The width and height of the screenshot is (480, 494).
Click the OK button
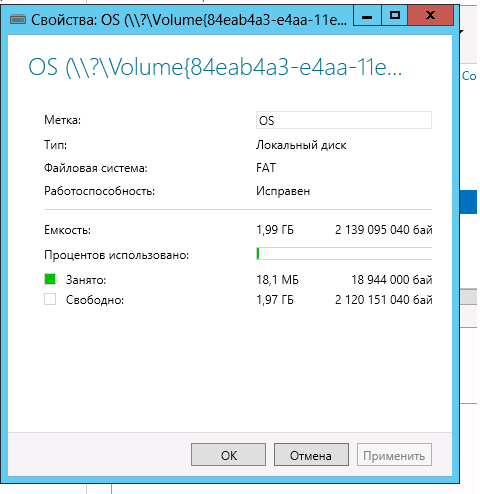pos(228,454)
